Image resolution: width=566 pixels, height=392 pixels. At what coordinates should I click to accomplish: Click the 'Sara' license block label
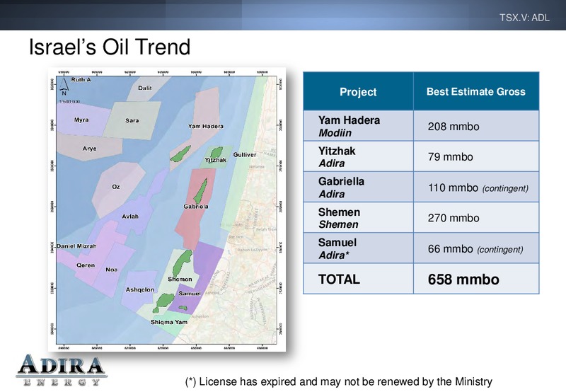click(x=132, y=120)
